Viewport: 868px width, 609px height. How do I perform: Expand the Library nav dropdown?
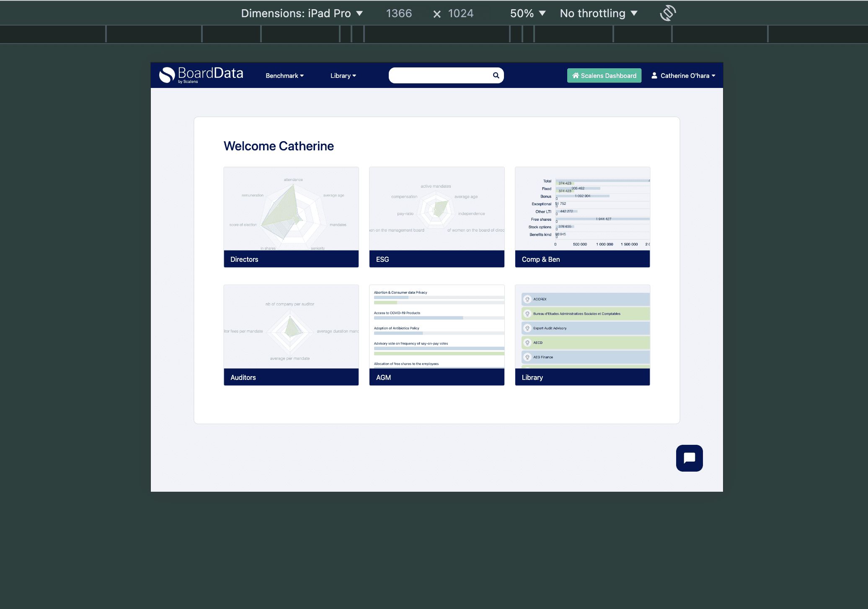343,76
